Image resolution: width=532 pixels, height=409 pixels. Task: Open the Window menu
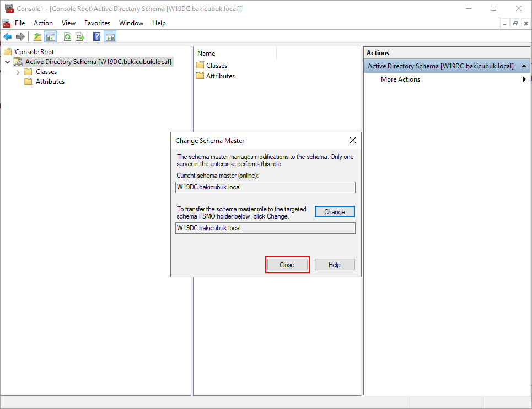[131, 23]
